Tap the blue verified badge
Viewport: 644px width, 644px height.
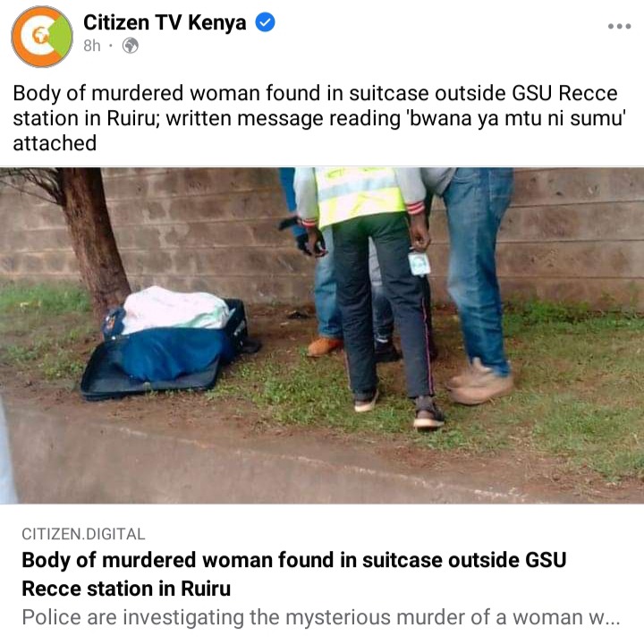[266, 22]
